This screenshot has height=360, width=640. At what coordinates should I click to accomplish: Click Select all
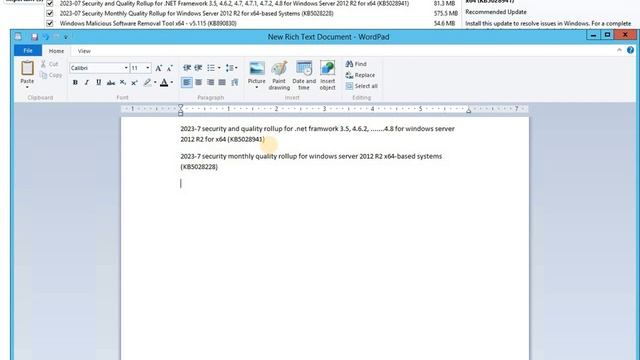[361, 86]
